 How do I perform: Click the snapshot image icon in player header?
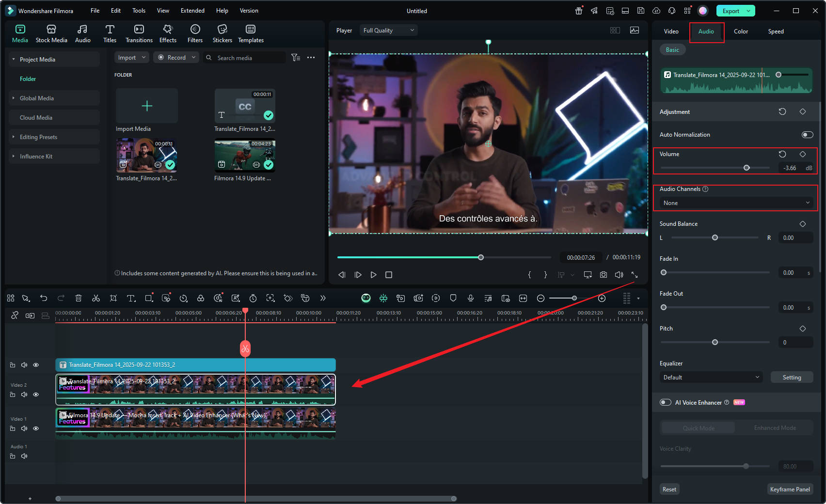(x=635, y=31)
